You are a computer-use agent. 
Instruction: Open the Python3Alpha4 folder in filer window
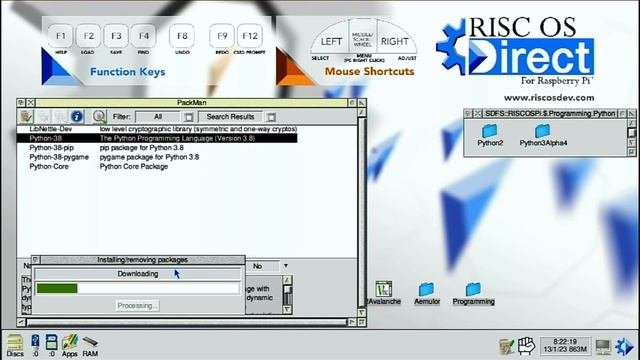(543, 135)
